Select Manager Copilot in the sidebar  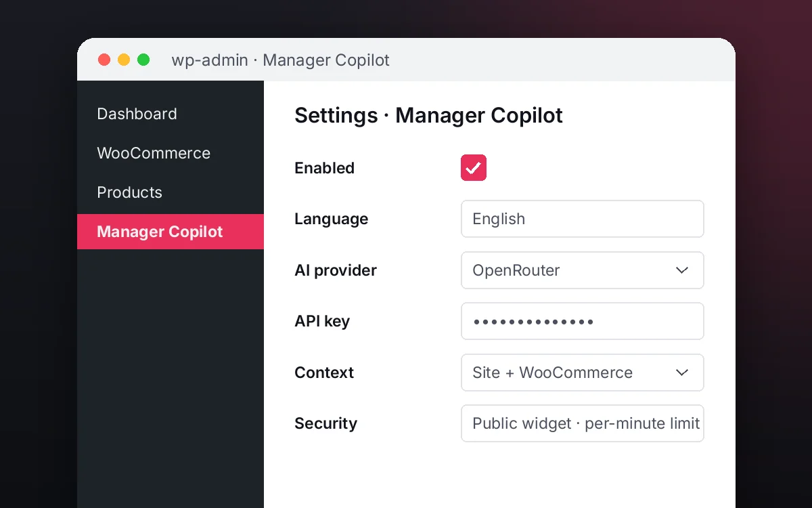tap(171, 232)
